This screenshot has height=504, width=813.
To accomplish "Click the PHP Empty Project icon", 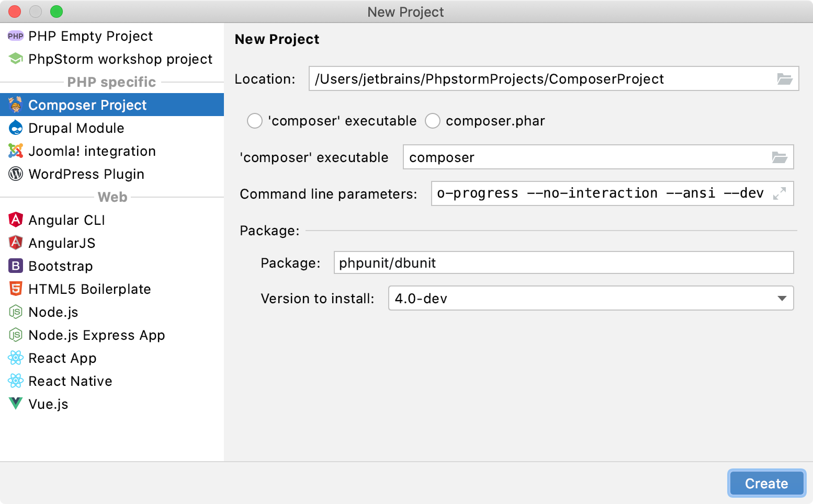I will (x=16, y=36).
